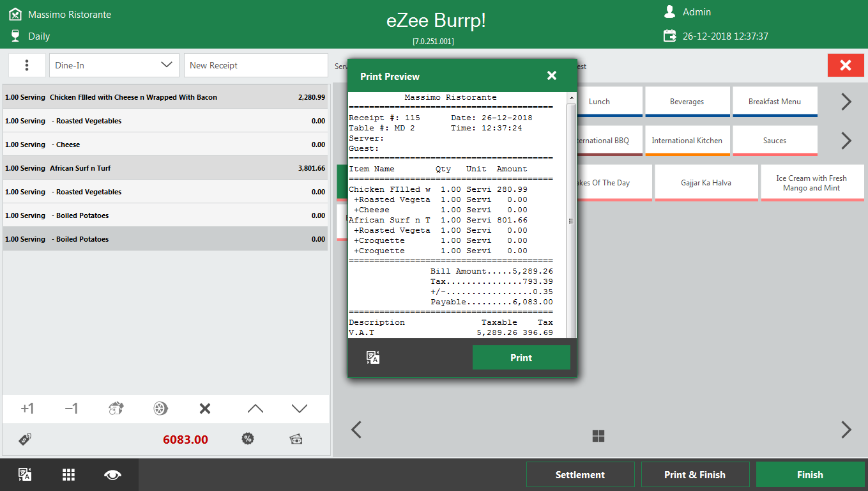
Task: Click the bottom-left language translate icon
Action: pyautogui.click(x=25, y=474)
